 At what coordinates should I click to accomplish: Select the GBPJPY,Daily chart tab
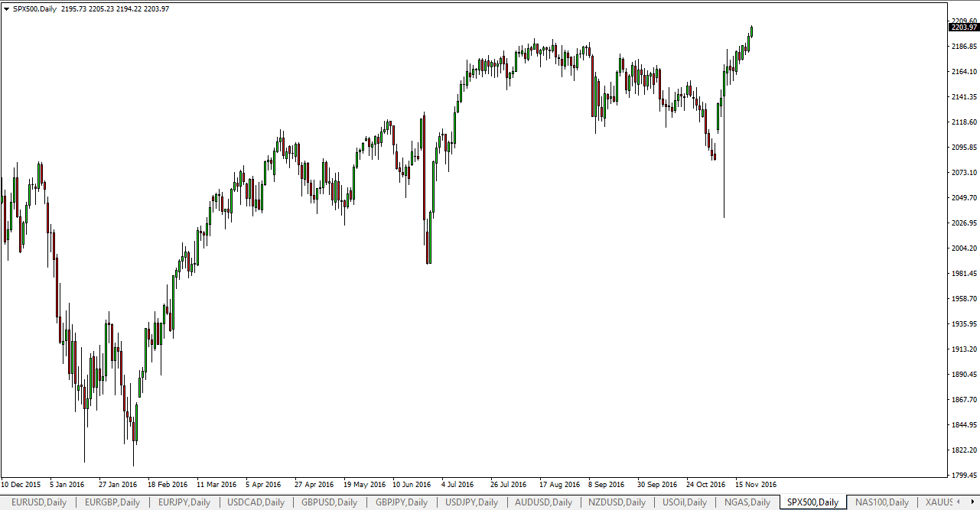click(x=401, y=502)
